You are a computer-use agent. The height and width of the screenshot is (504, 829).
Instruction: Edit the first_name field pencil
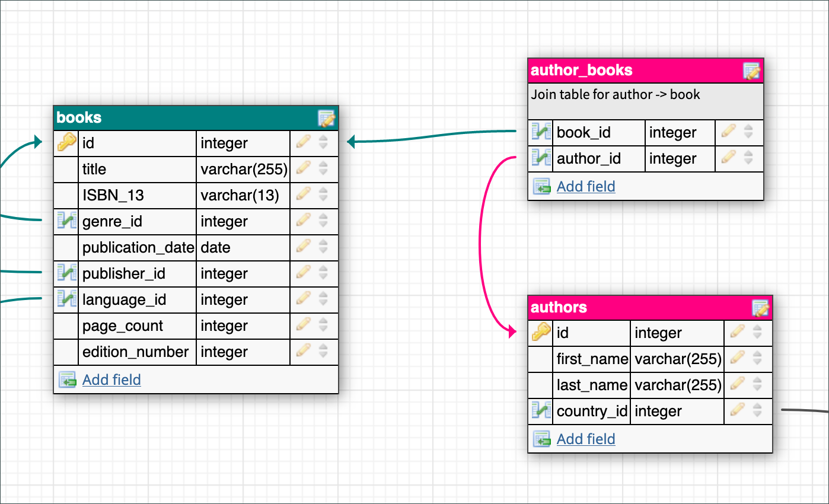[738, 358]
